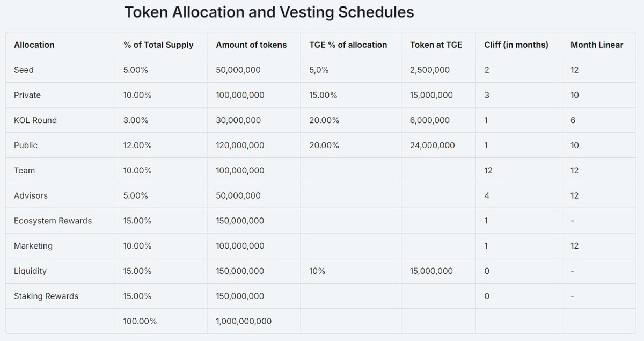Select the "Allocation" column header
This screenshot has width=644, height=341.
point(34,45)
